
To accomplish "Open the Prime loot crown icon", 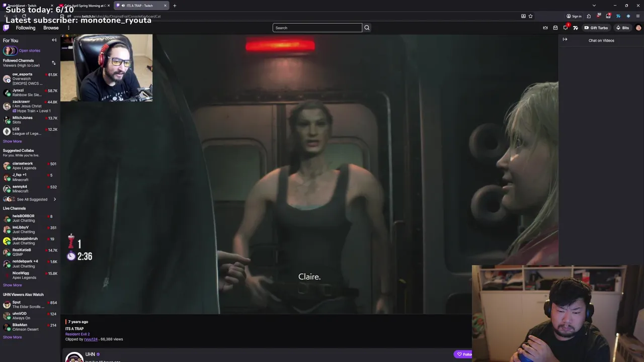I will (545, 28).
